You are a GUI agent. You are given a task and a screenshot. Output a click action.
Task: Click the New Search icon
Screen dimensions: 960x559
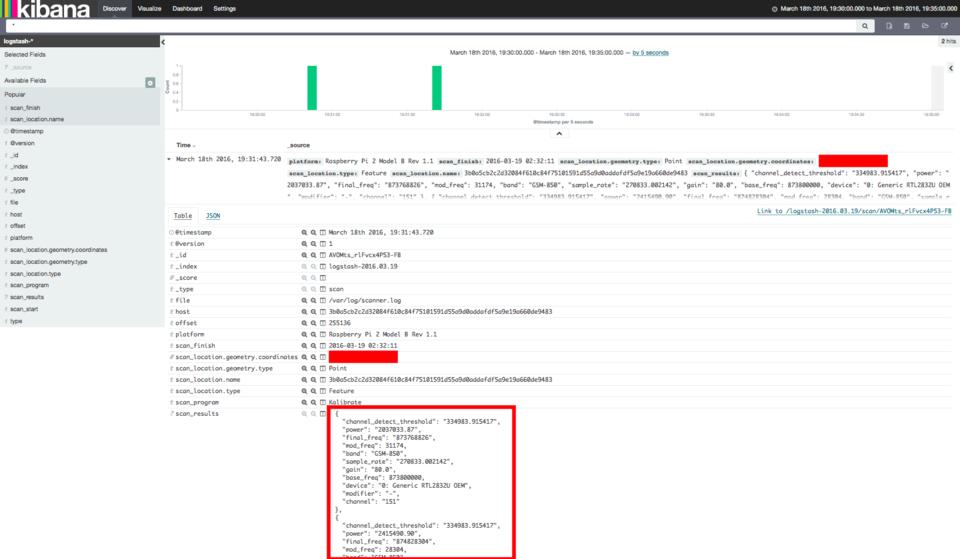tap(889, 25)
